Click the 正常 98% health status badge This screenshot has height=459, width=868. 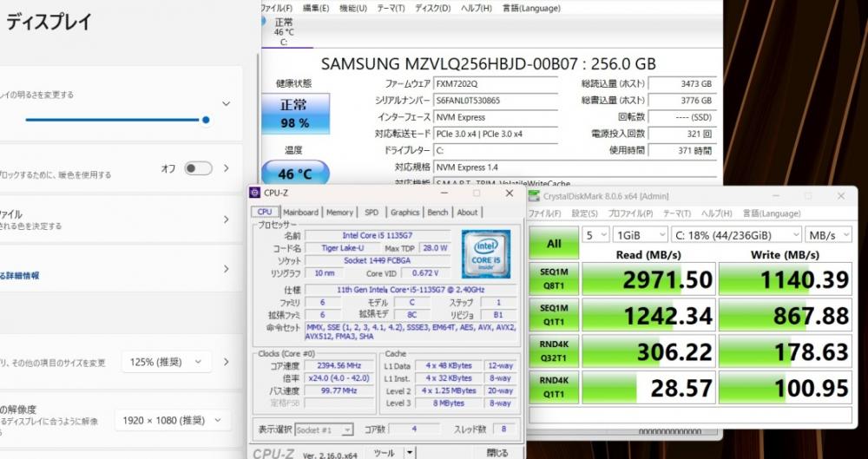295,114
